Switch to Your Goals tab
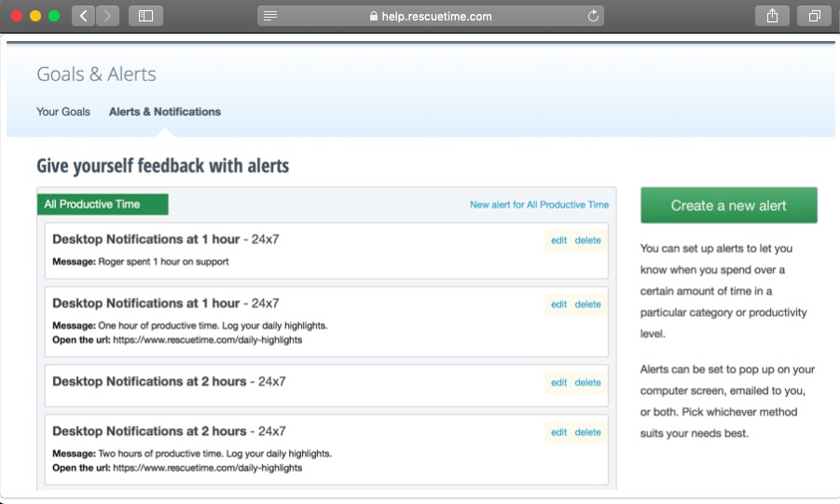The image size is (840, 504). pos(63,112)
